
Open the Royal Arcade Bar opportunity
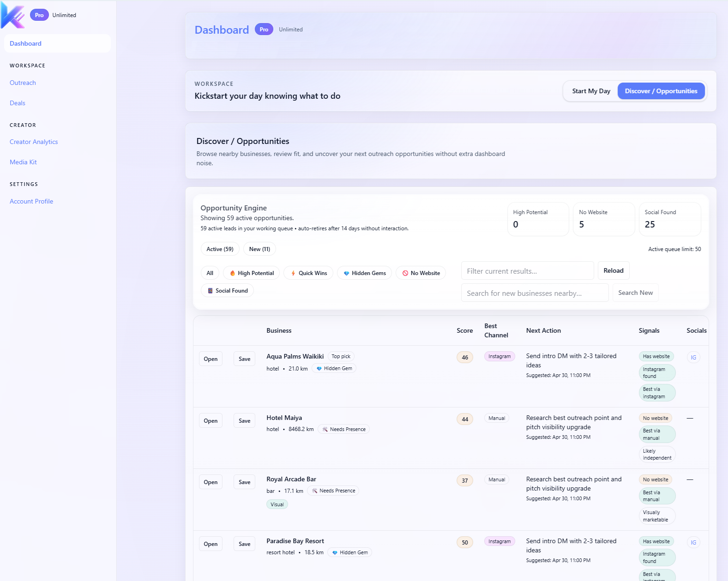(x=211, y=482)
